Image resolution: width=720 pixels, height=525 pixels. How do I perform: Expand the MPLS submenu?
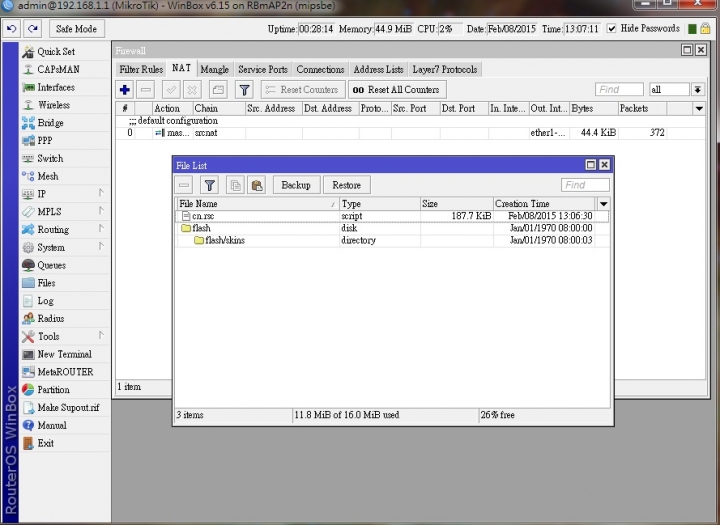point(65,212)
